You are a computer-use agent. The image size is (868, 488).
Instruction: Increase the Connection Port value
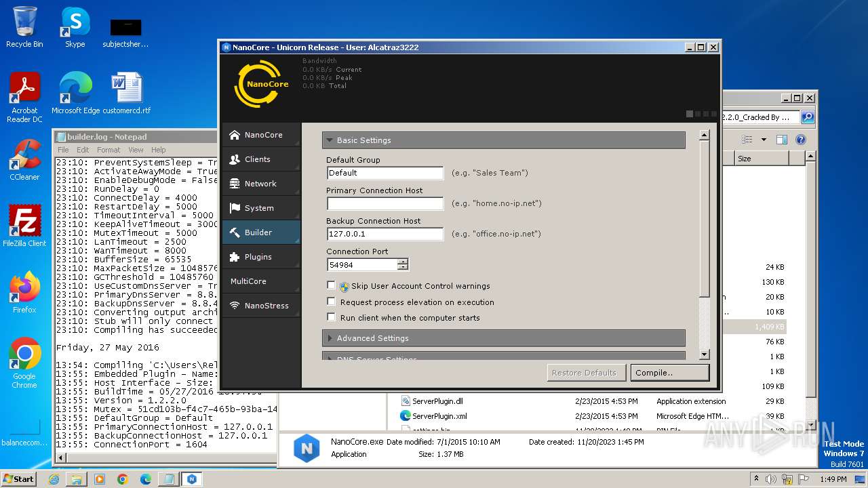403,262
